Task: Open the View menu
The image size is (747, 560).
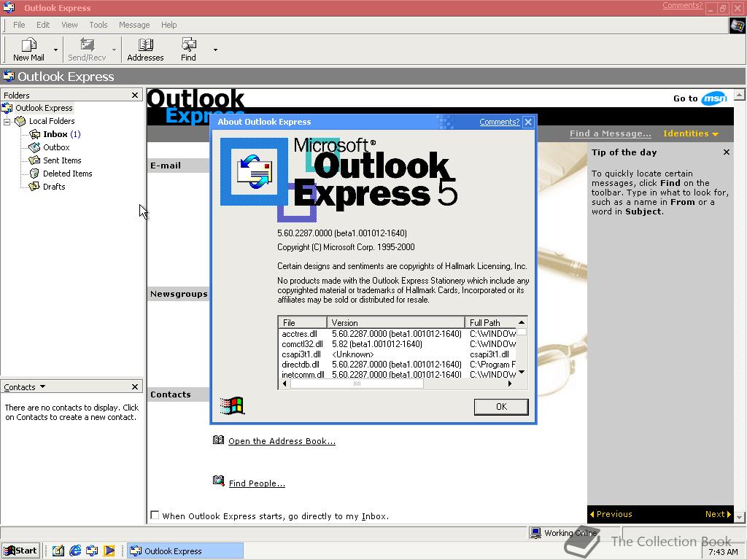Action: point(69,25)
